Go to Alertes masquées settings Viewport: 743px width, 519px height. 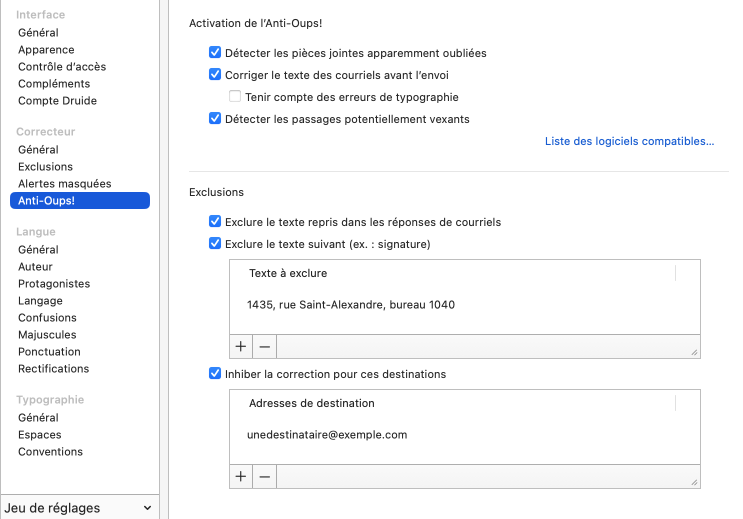[64, 184]
